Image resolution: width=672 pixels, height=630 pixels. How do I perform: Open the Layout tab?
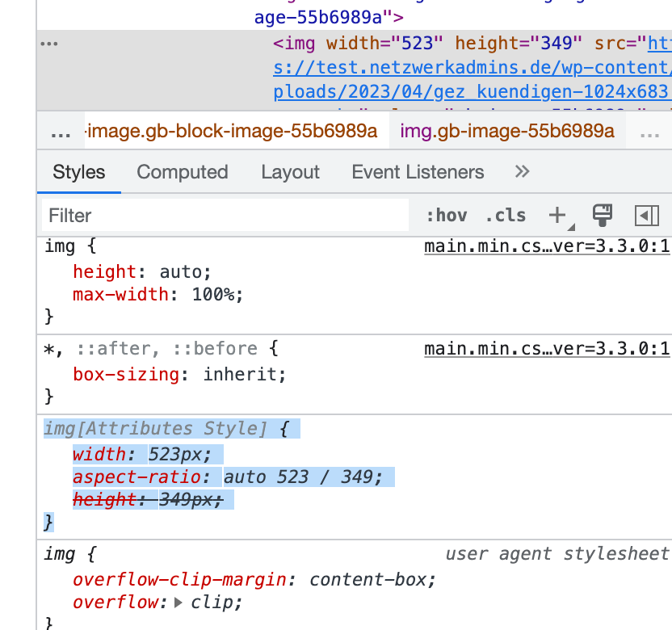[x=290, y=172]
